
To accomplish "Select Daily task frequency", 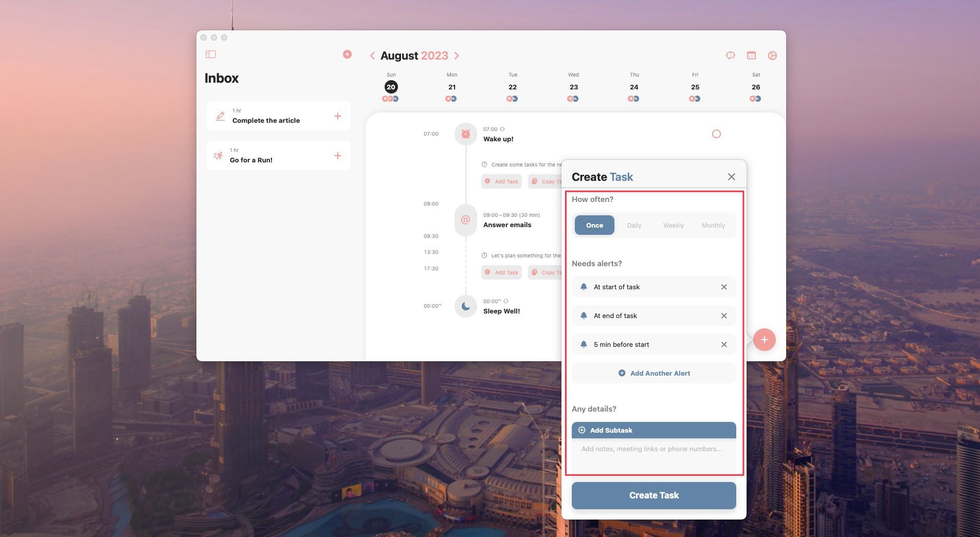I will click(x=634, y=225).
